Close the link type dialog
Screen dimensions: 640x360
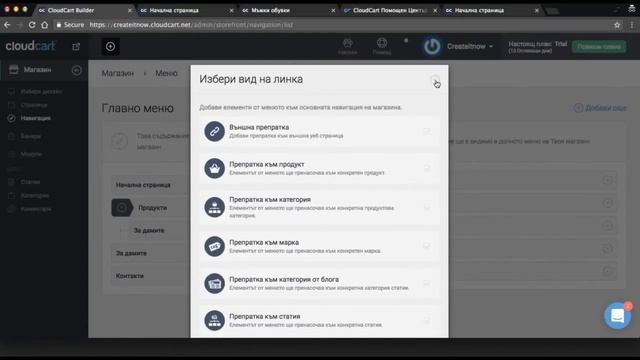point(435,79)
